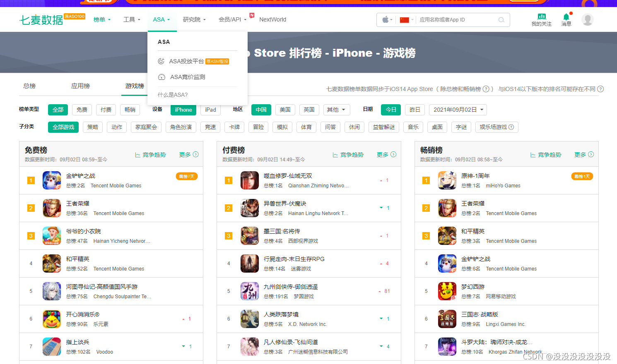Viewport: 617px width, 364px height.
Task: Open 王者荣耀 app icon in 免费榜
Action: point(52,208)
